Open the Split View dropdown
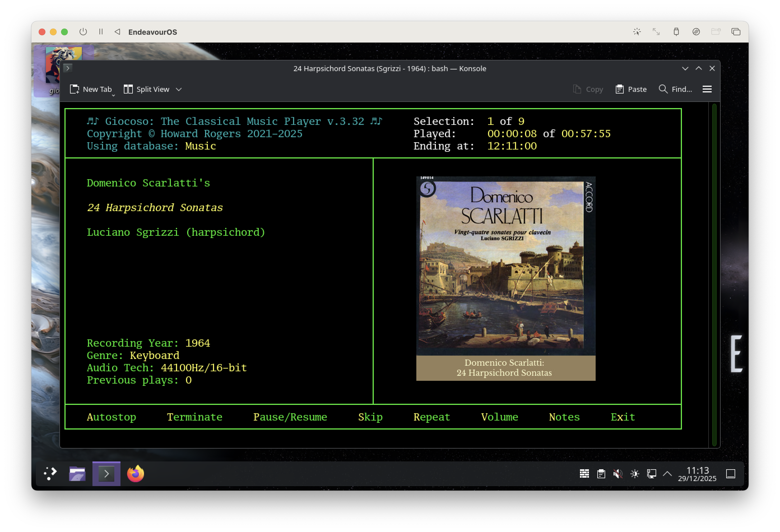The height and width of the screenshot is (532, 780). (x=178, y=89)
